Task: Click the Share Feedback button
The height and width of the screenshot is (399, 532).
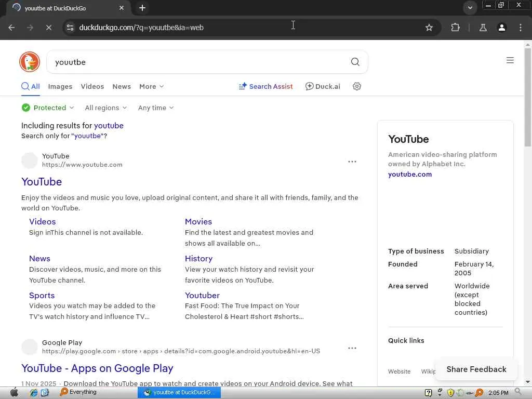Action: pos(476,369)
